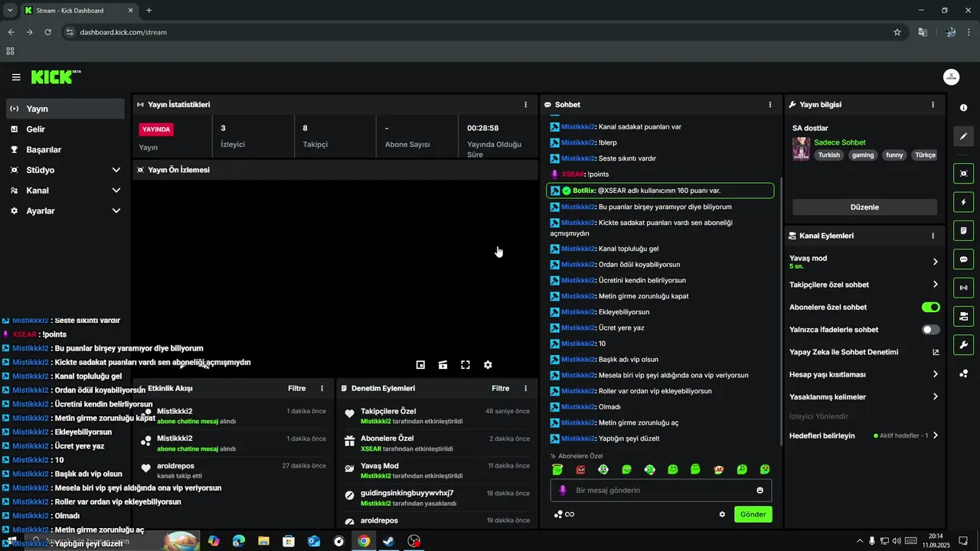This screenshot has height=551, width=980.
Task: Toggle the wrench stream-info icon in the right sidebar
Action: [x=964, y=344]
